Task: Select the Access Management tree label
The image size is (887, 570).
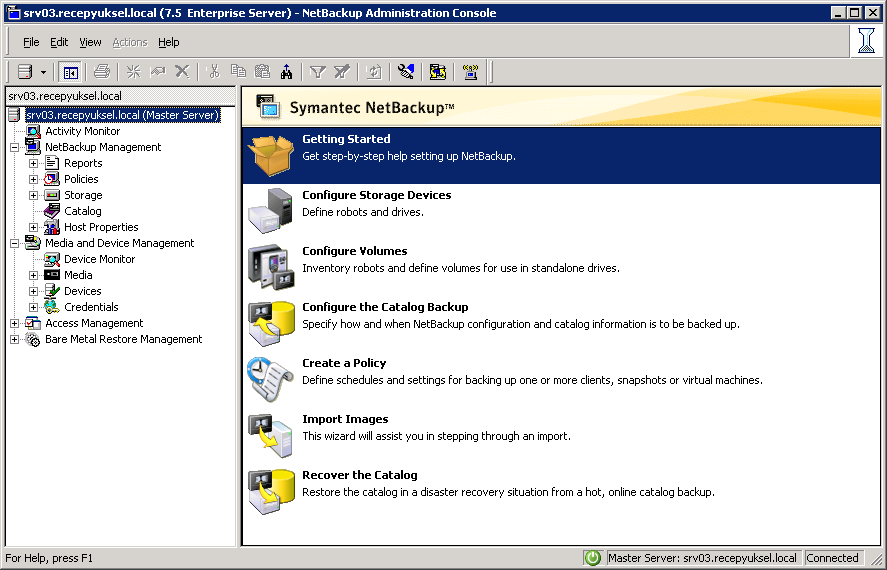Action: [94, 323]
